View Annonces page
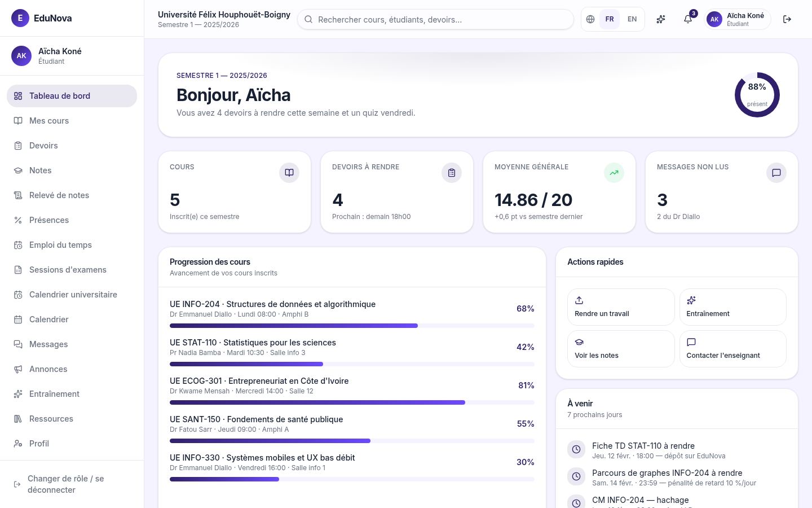This screenshot has height=508, width=812. tap(72, 369)
